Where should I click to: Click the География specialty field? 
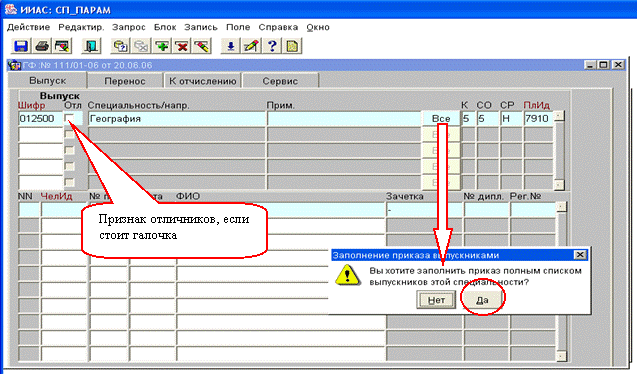(x=177, y=119)
